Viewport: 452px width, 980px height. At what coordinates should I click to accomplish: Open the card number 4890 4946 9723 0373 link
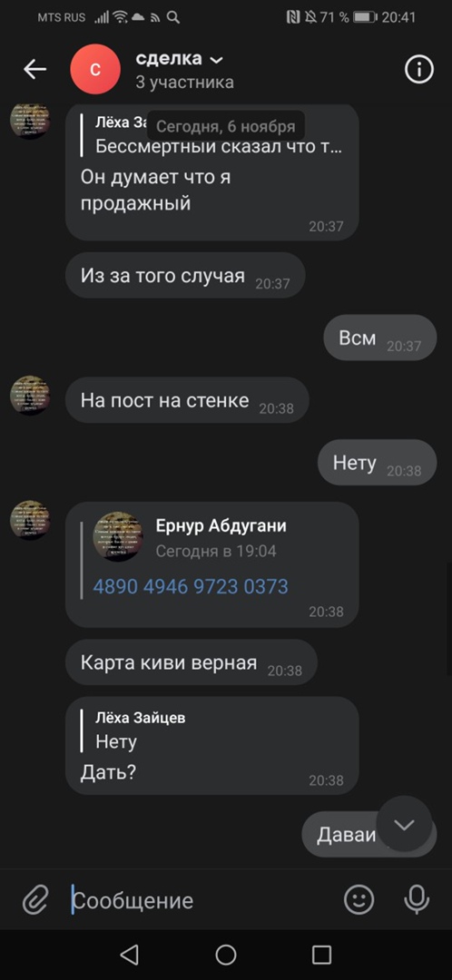point(191,586)
